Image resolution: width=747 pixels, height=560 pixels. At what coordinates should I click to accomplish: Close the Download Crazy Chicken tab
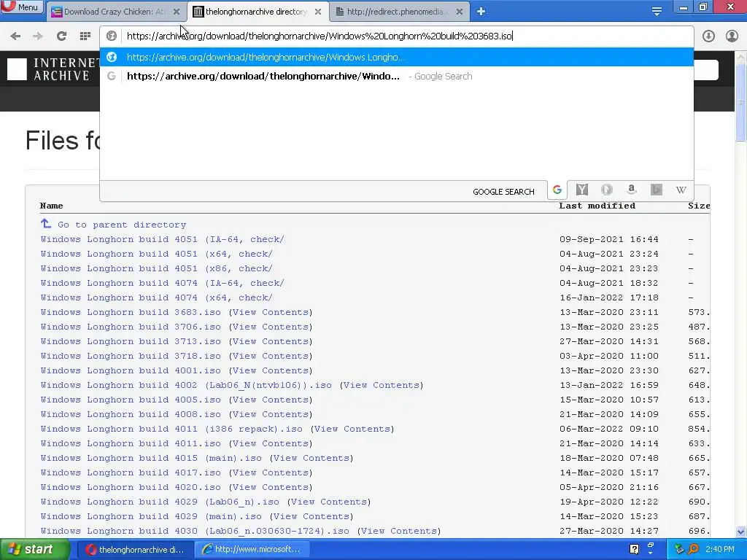(x=177, y=12)
